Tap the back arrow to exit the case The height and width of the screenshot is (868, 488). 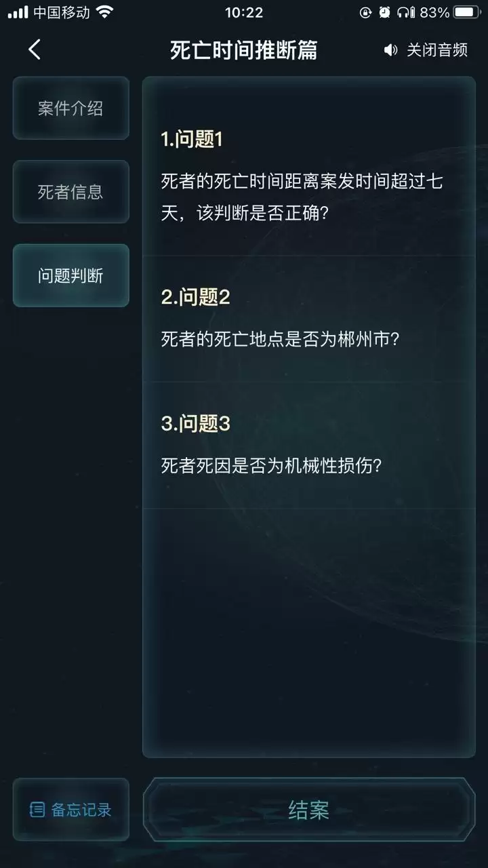(x=34, y=50)
